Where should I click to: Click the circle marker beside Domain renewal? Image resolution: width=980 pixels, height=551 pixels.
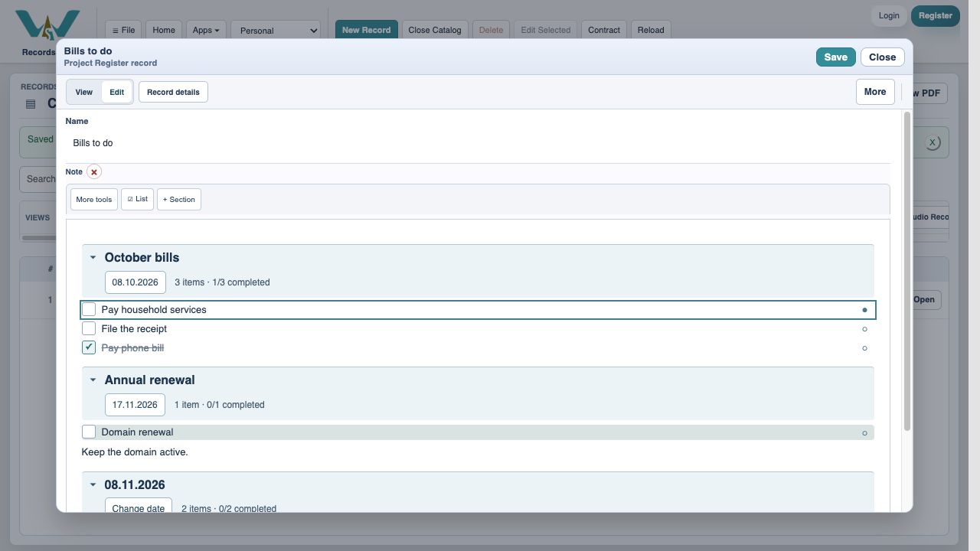click(x=864, y=432)
